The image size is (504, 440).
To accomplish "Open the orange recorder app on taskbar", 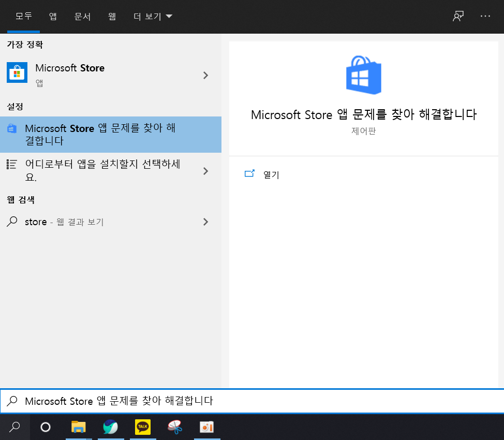I will coord(207,427).
